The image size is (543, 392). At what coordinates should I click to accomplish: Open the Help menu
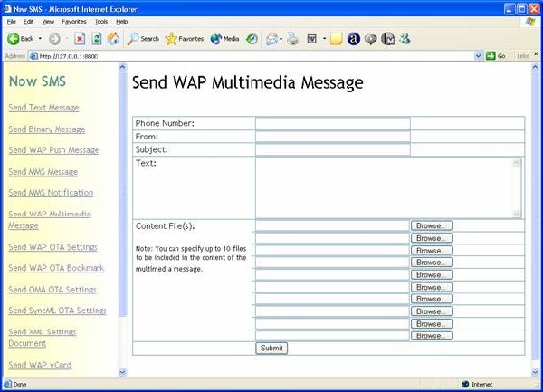[x=121, y=22]
